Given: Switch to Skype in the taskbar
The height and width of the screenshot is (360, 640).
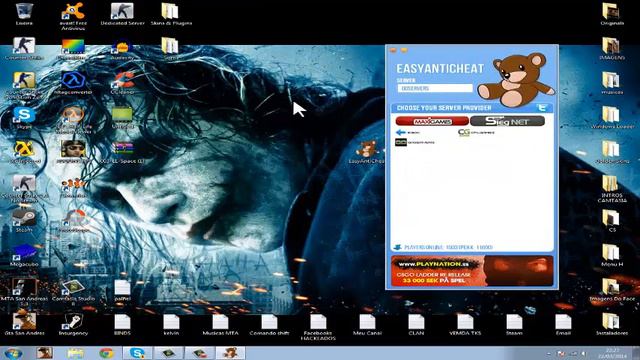Looking at the screenshot, I should coord(138,353).
